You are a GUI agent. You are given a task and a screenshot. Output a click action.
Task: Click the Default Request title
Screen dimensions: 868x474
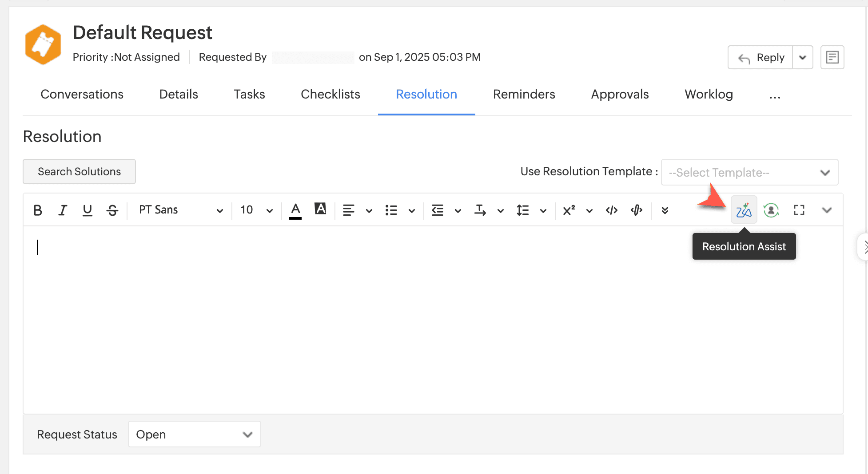pos(142,32)
